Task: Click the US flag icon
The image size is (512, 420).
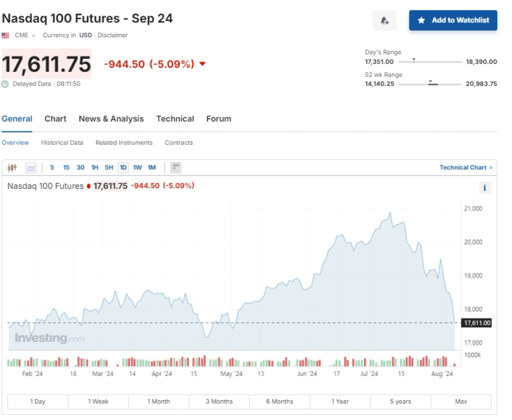Action: click(6, 36)
